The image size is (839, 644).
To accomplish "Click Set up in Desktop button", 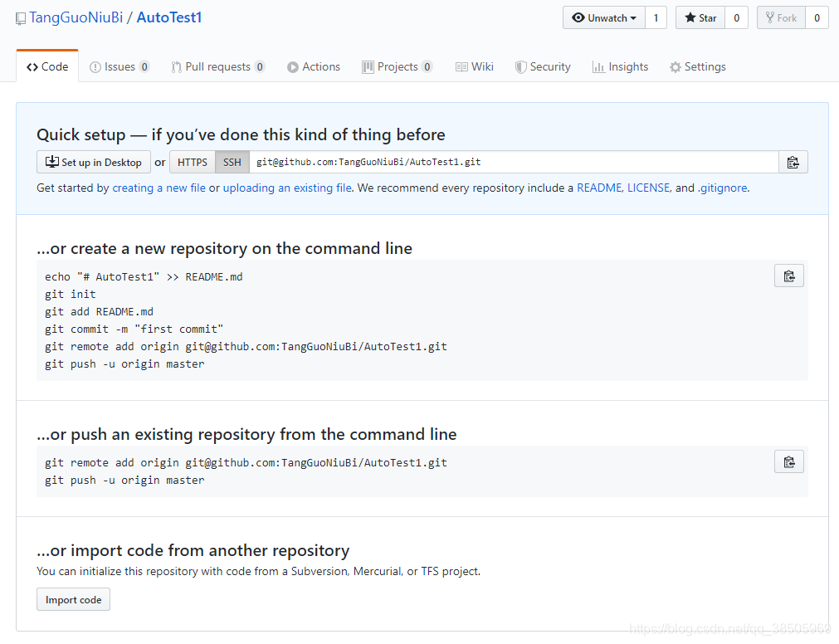I will pos(93,162).
